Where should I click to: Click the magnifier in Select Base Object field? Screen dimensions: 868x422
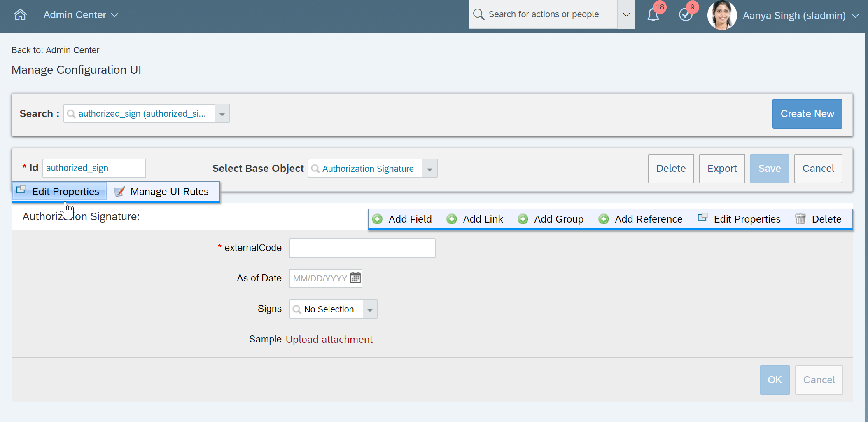315,169
